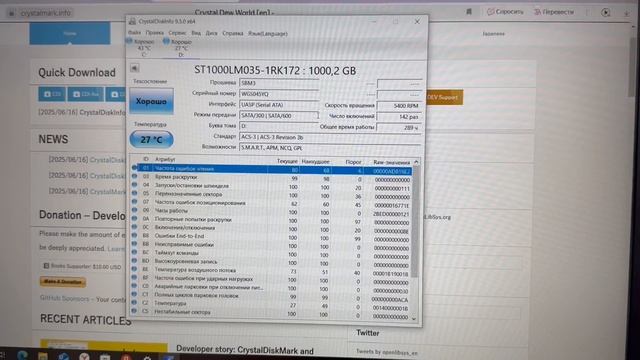Click the status icon of attribute 04
This screenshot has width=640, height=360.
pos(134,185)
